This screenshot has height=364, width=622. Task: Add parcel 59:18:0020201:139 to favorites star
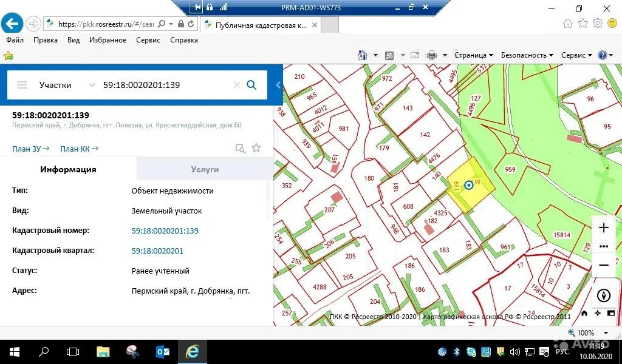(256, 148)
